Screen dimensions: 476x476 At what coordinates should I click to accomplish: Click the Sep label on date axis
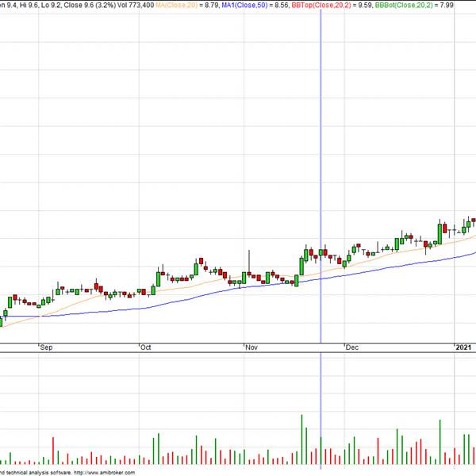(46, 347)
